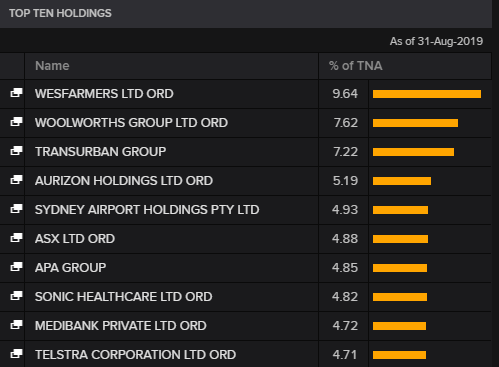499x367 pixels.
Task: Click popup icon next to Transurban Group
Action: click(16, 151)
